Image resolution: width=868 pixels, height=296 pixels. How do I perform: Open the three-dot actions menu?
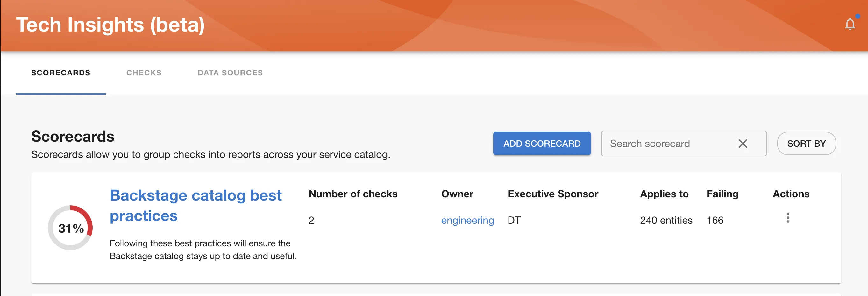787,218
